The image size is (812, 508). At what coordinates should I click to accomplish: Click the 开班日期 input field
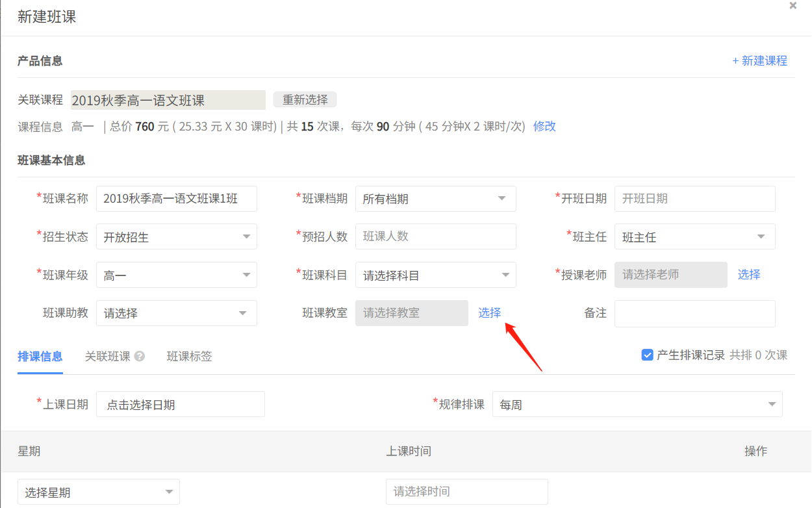click(x=695, y=199)
